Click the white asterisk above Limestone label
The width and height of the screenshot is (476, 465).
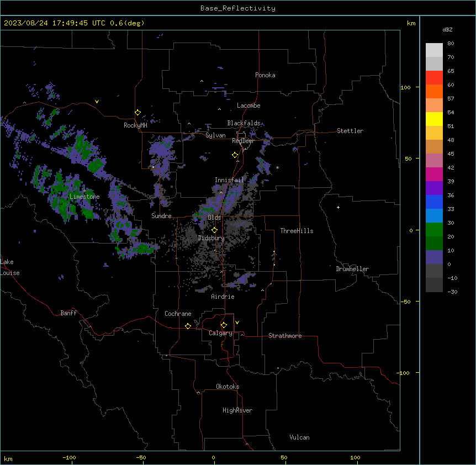coord(84,191)
